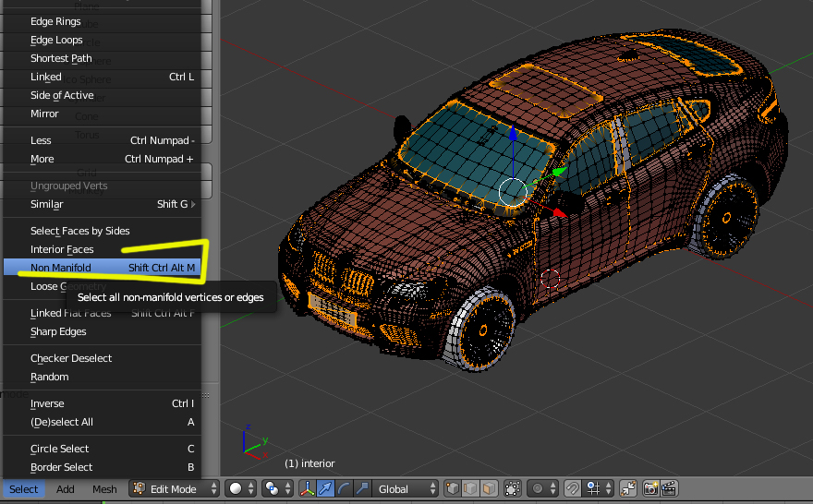This screenshot has width=813, height=504.
Task: Toggle the snap magnet icon
Action: 573,488
